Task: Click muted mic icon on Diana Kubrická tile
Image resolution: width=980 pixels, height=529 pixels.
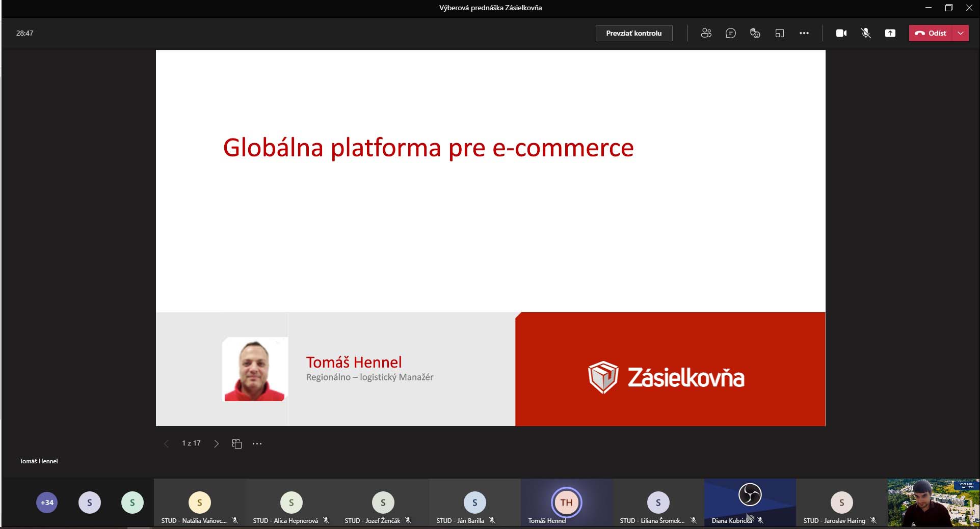Action: coord(760,520)
